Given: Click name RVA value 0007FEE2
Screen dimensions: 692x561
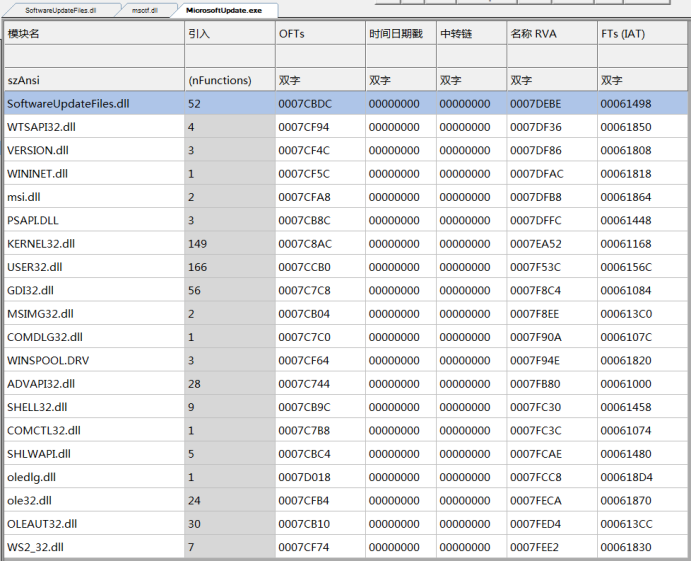Looking at the screenshot, I should [552, 547].
